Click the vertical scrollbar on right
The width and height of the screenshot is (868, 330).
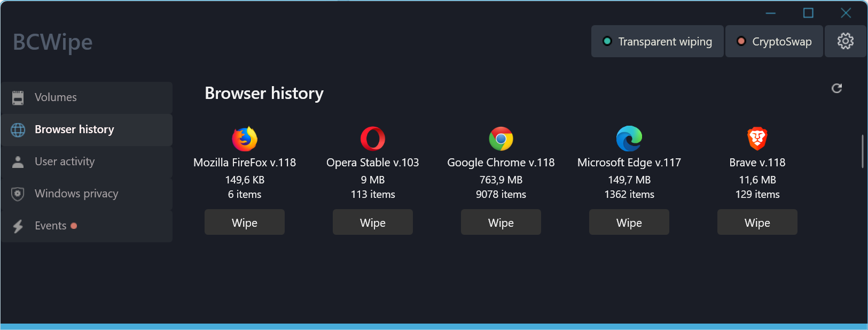(863, 152)
